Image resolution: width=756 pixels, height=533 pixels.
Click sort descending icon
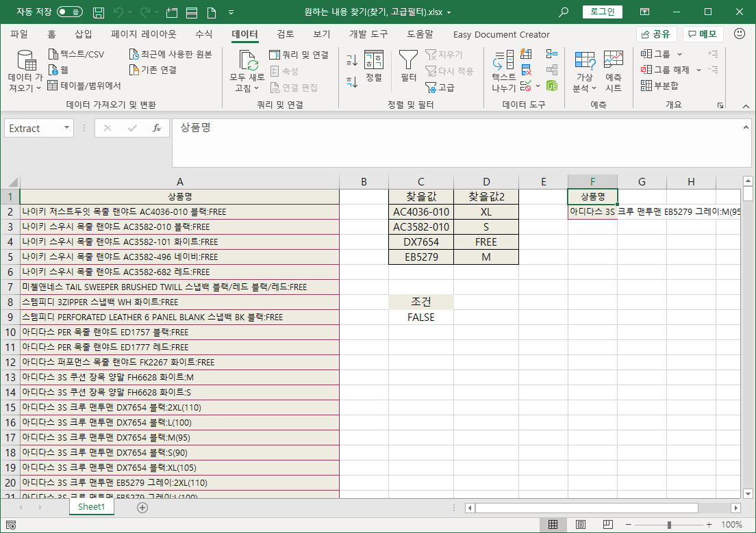click(x=352, y=82)
